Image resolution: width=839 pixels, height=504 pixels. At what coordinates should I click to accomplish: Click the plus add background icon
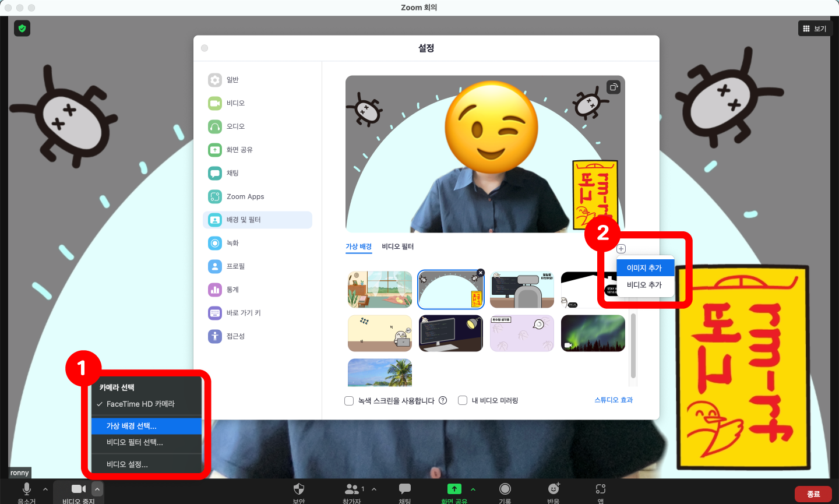click(x=621, y=249)
